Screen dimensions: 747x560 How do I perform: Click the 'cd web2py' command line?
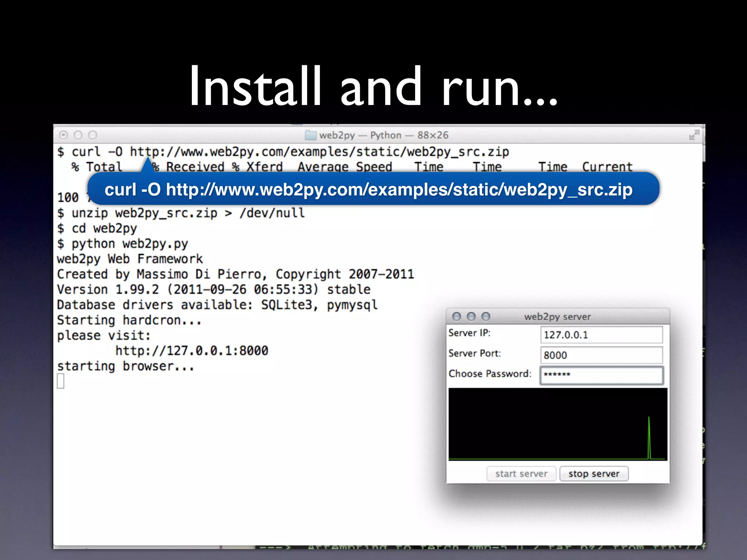click(97, 228)
